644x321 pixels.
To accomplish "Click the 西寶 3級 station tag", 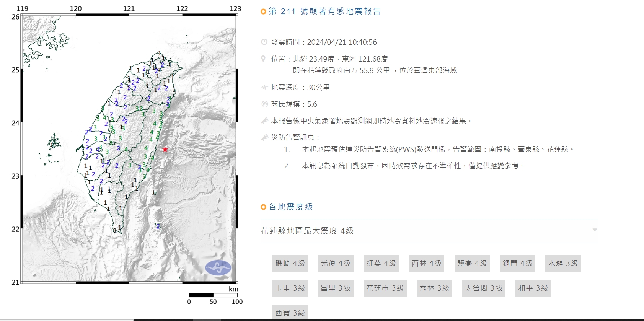I will (x=290, y=313).
